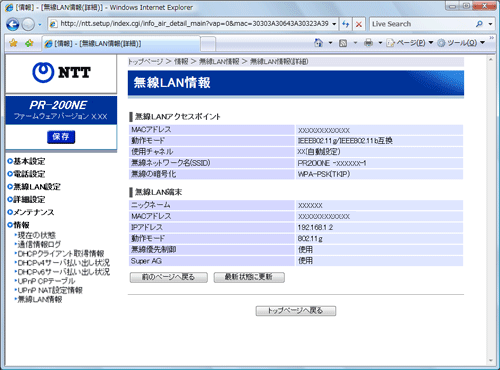This screenshot has width=500, height=370.
Task: Click the 使用チャネル row label
Action: 152,152
